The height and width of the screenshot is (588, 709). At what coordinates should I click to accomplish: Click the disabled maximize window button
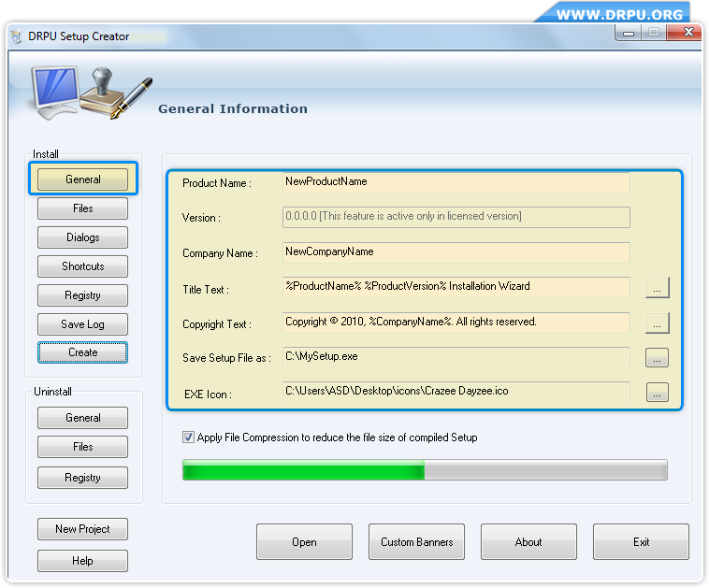click(654, 33)
